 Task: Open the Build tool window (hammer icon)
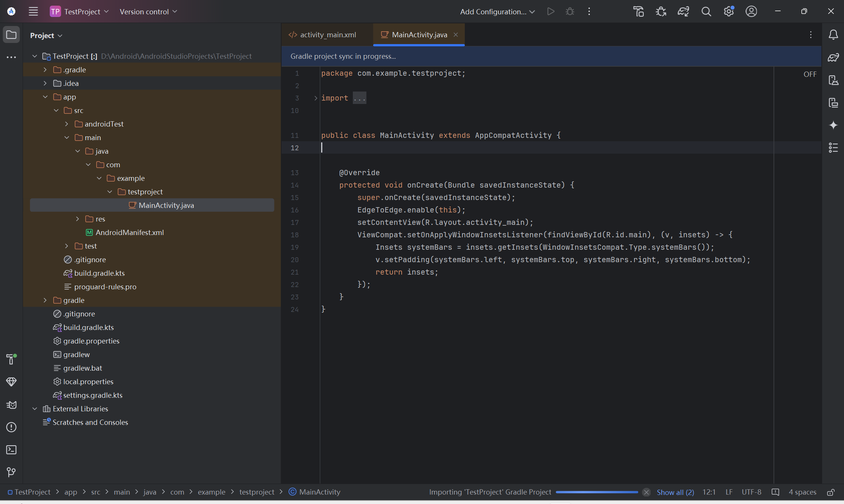pos(11,359)
